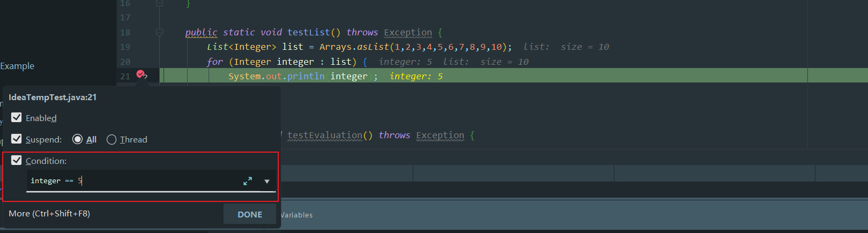Click in the condition field "integer == 5"

(x=134, y=181)
